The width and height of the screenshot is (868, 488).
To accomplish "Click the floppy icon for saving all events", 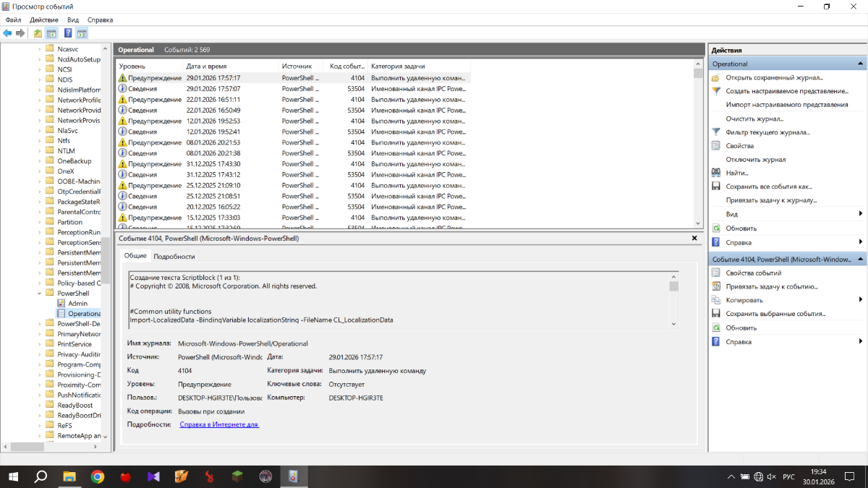I will [716, 187].
